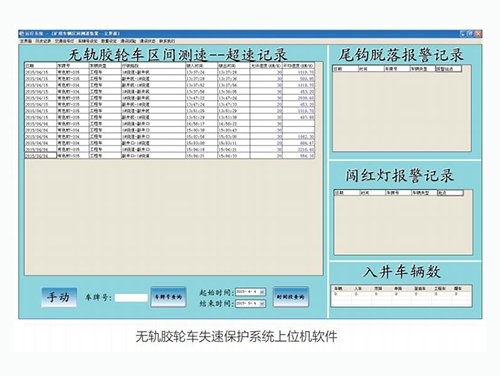Click the 时间段查询 button
This screenshot has height=376, width=500.
tap(291, 297)
